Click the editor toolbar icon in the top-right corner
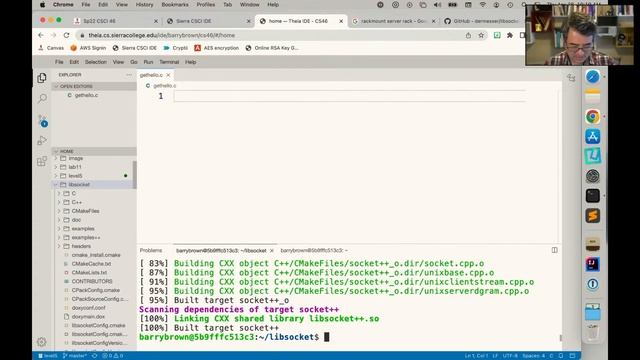Screen dimensions: 640x360 click(571, 78)
